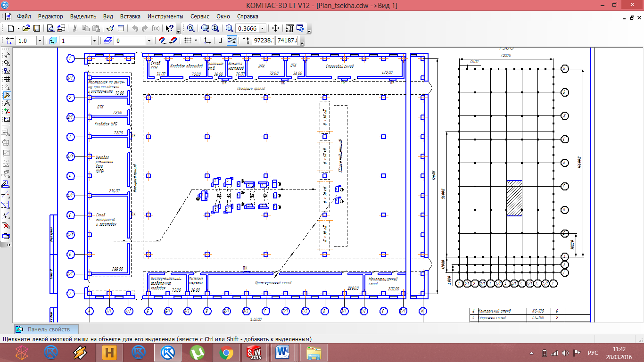This screenshot has width=644, height=362.
Task: Disable snaps with crossed magnet icon
Action: (x=173, y=41)
